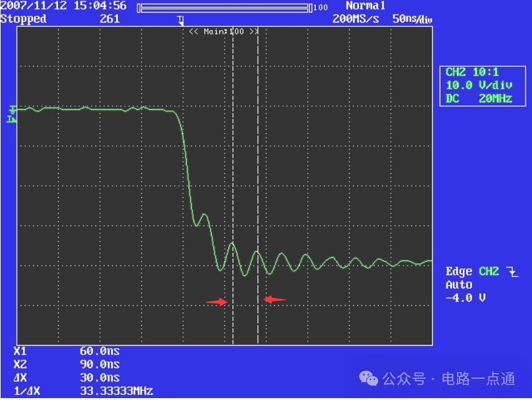
Task: Click the acquisition memory position bar
Action: point(224,7)
